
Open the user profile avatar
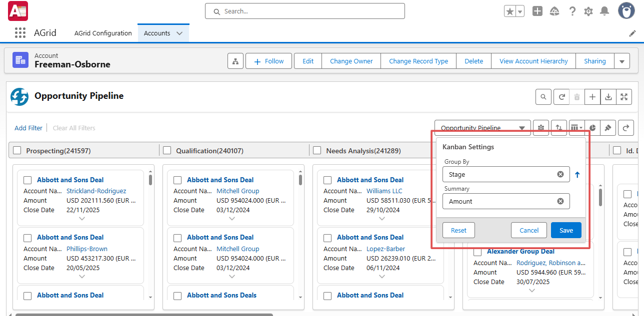[x=626, y=10]
